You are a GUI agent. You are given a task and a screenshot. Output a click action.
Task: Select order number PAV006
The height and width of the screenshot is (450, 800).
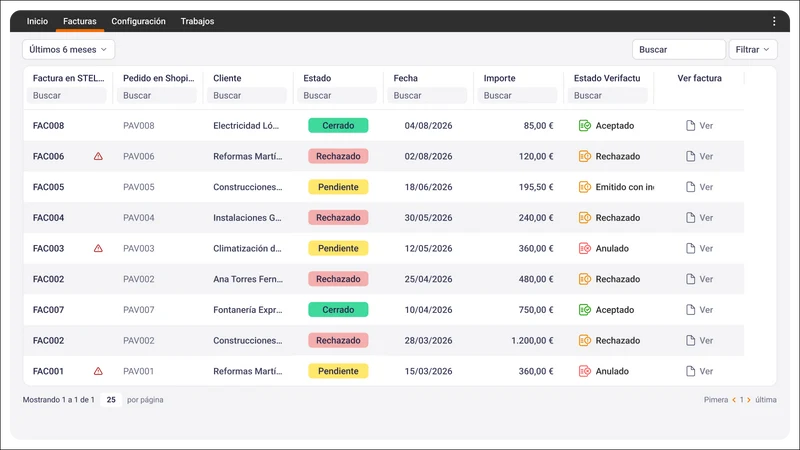pyautogui.click(x=139, y=156)
